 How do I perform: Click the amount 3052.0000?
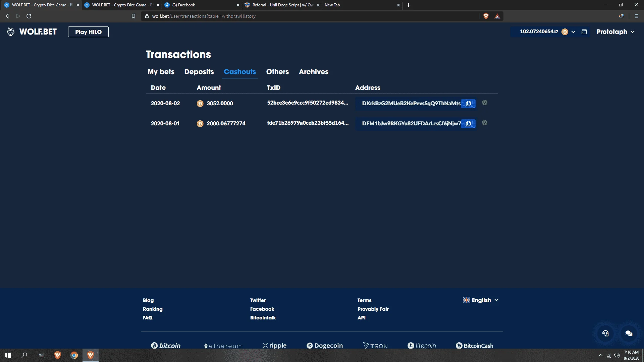[x=220, y=104]
